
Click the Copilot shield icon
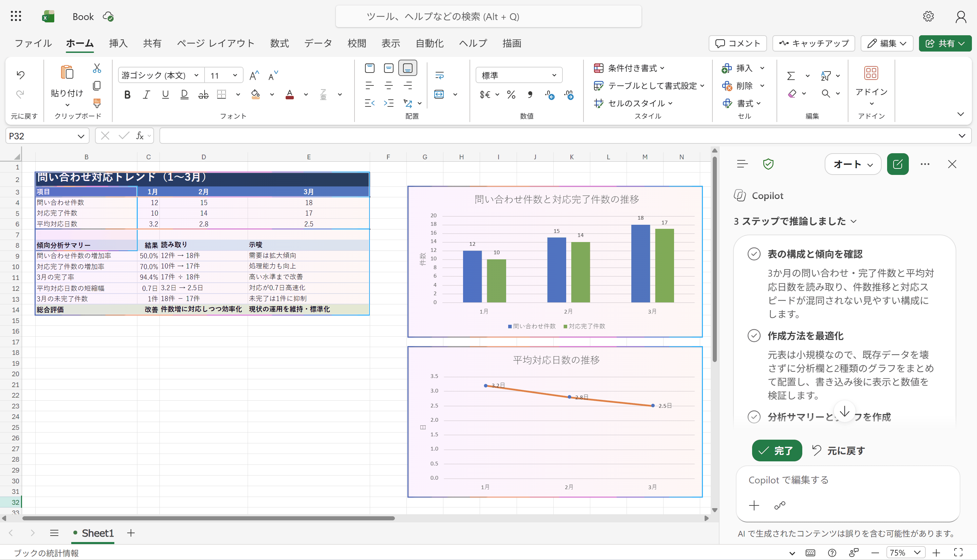(768, 164)
